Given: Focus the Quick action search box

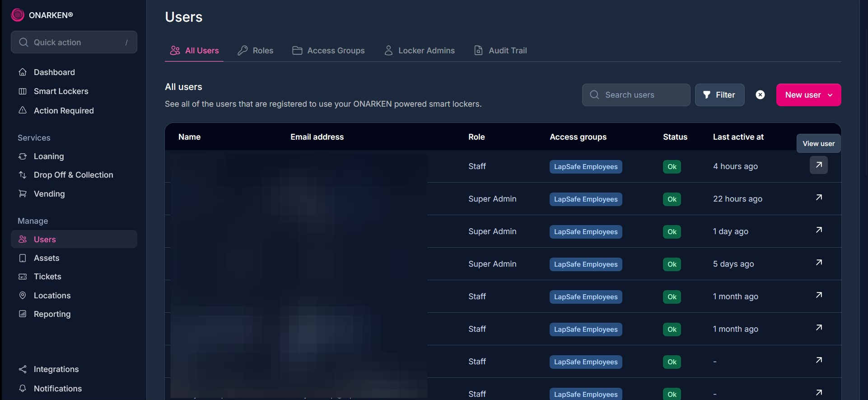Looking at the screenshot, I should click(x=74, y=42).
